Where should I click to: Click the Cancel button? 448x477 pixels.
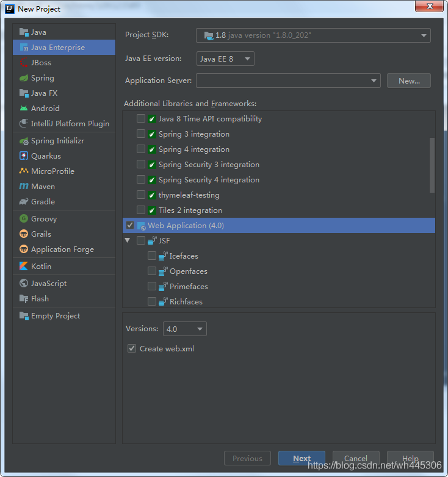tap(356, 458)
